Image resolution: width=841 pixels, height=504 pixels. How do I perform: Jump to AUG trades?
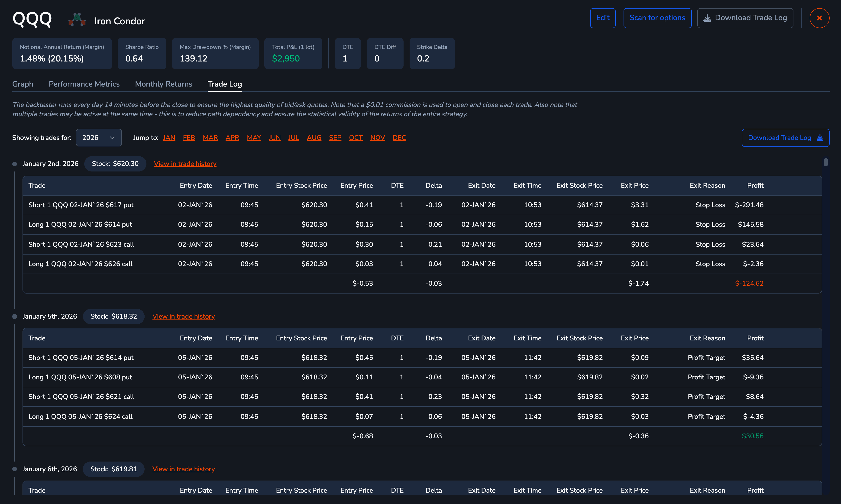point(314,138)
